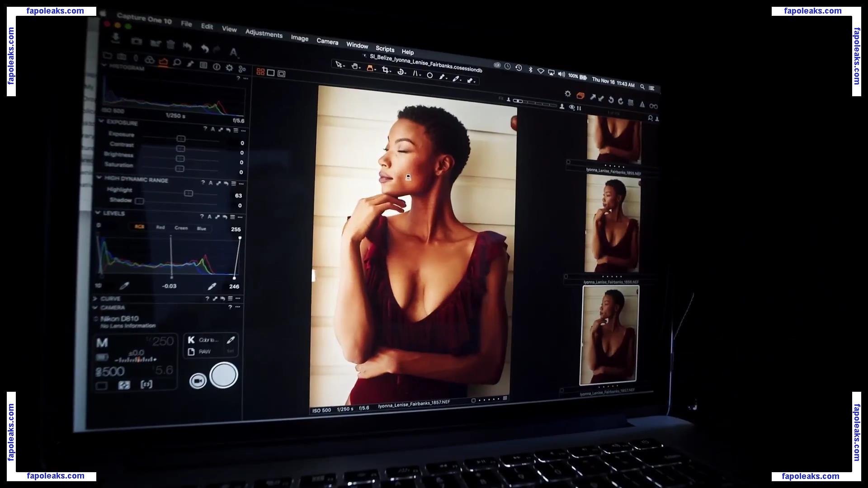This screenshot has width=868, height=488.
Task: Open the View menu
Action: tap(229, 29)
